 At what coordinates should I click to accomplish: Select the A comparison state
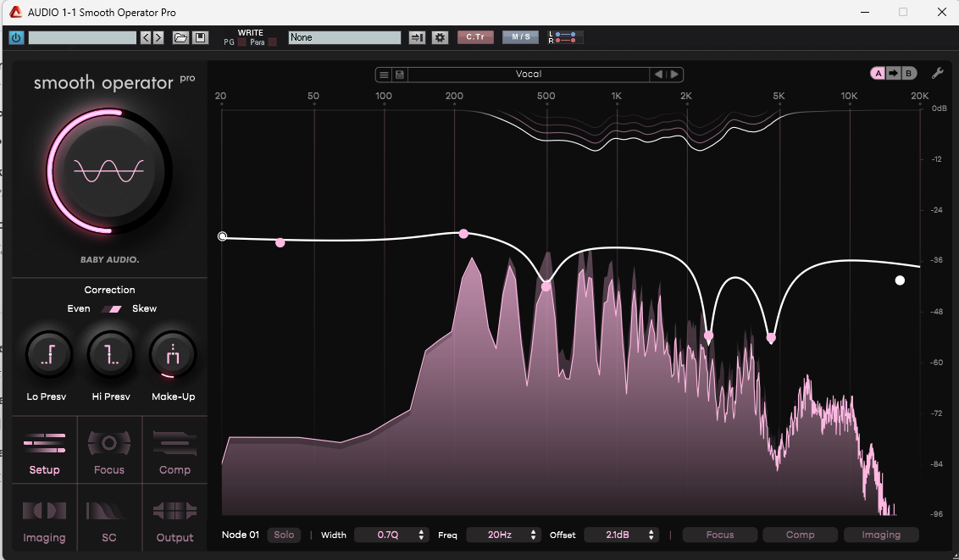click(x=879, y=74)
